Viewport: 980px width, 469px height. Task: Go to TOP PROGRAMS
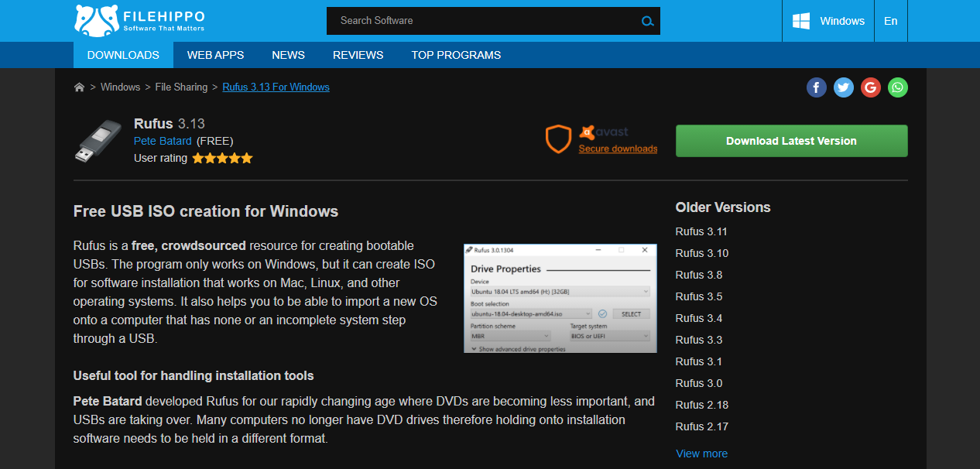point(456,55)
